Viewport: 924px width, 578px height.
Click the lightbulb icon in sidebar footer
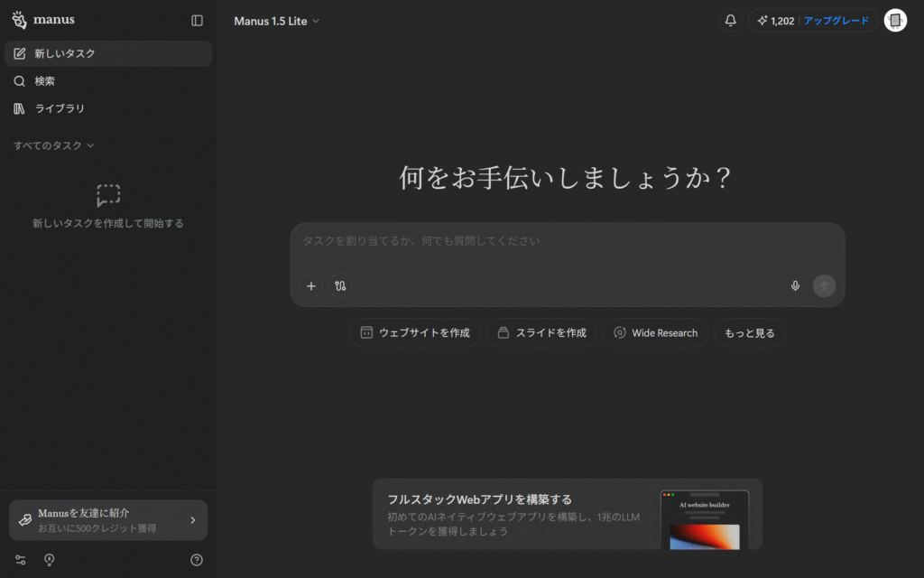click(50, 560)
